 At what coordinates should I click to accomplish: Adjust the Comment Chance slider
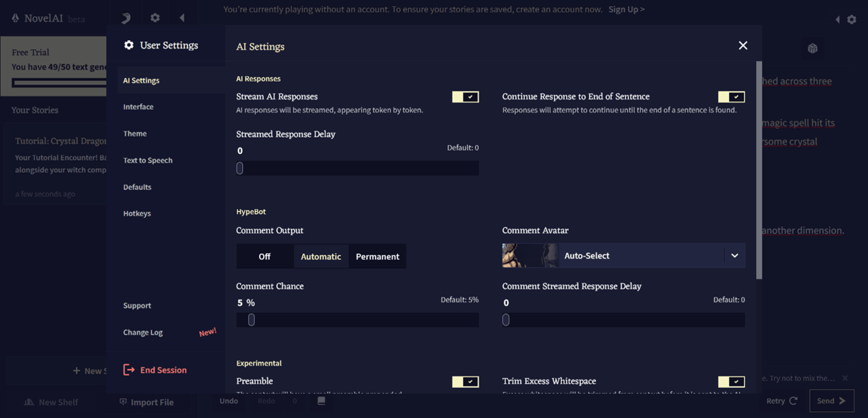pos(357,320)
